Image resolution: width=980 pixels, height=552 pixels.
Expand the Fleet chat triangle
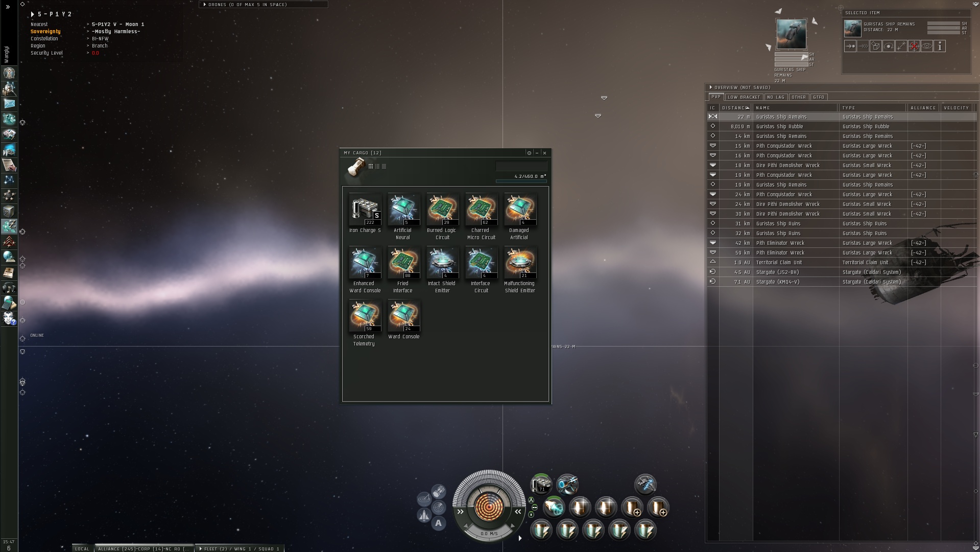[x=201, y=549]
